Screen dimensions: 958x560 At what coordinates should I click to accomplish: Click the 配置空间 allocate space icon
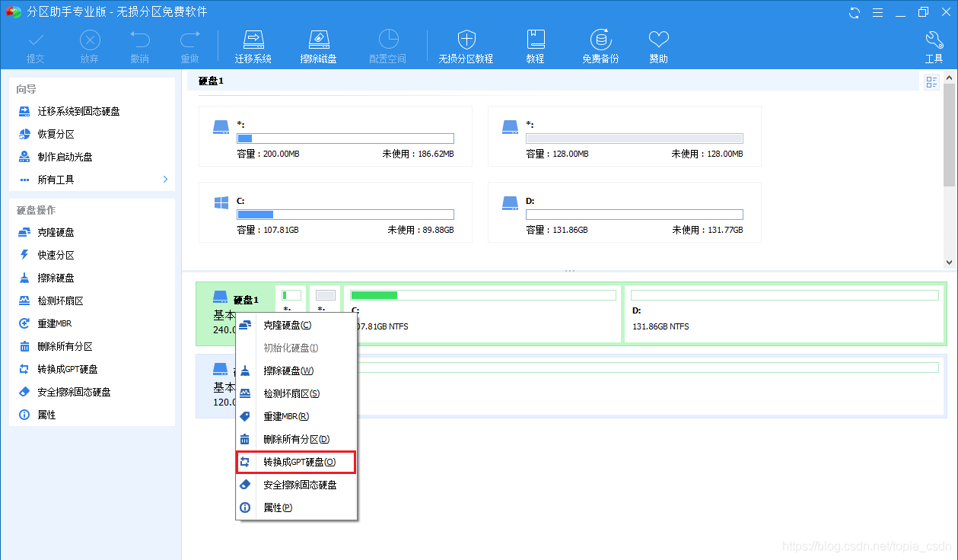pos(388,47)
